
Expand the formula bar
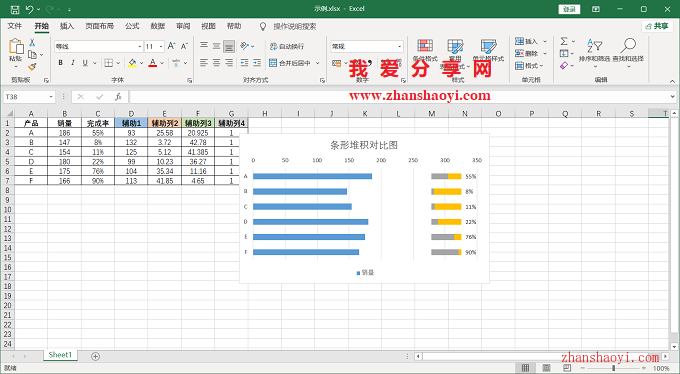click(x=673, y=97)
